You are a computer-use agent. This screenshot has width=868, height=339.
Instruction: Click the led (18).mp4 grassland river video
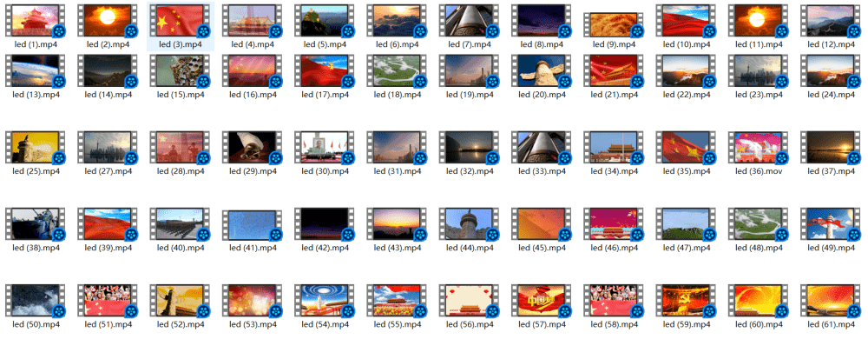(398, 71)
